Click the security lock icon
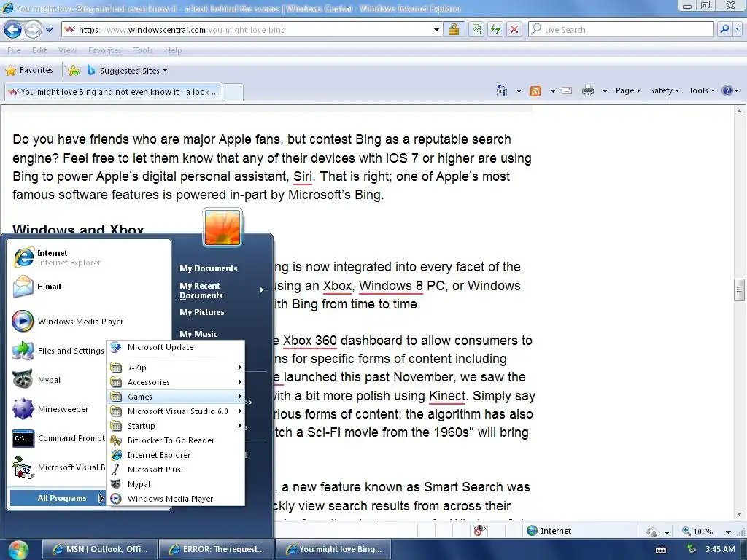Viewport: 747px width, 560px height. click(x=454, y=29)
